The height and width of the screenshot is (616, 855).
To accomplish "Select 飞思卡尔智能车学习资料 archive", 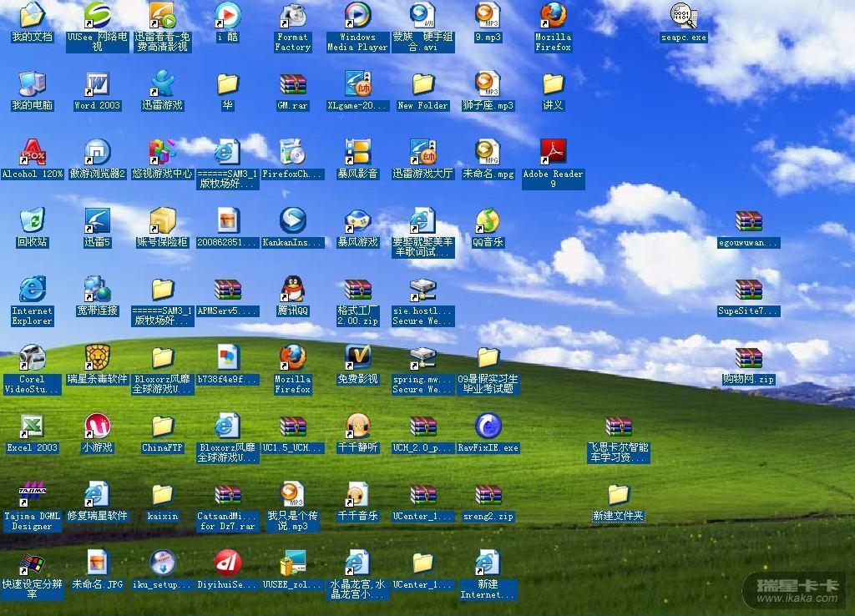I will pos(619,426).
